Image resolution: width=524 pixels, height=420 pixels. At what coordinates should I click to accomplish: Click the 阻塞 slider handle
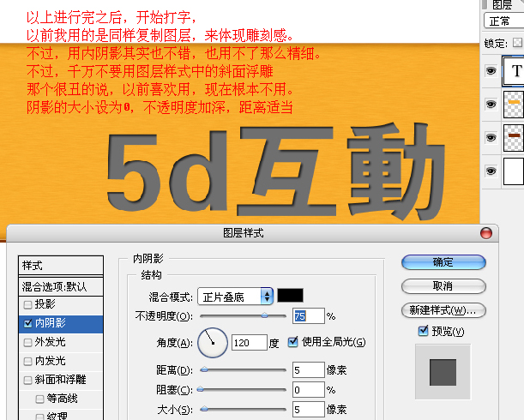pos(200,389)
